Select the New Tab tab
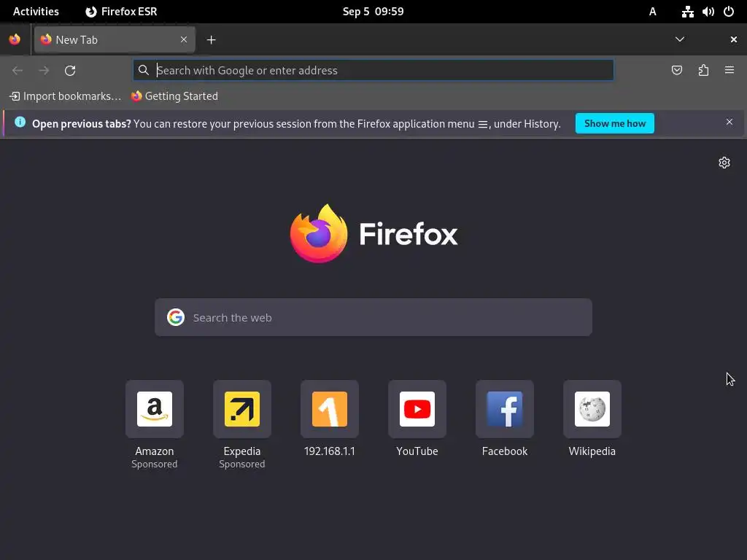The image size is (747, 560). [115, 39]
